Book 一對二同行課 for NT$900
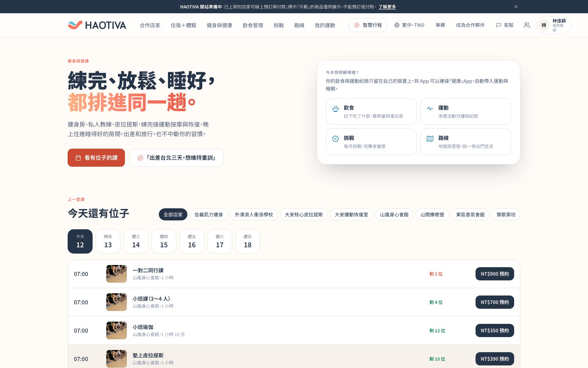Viewport: 588px width, 368px height. click(495, 274)
